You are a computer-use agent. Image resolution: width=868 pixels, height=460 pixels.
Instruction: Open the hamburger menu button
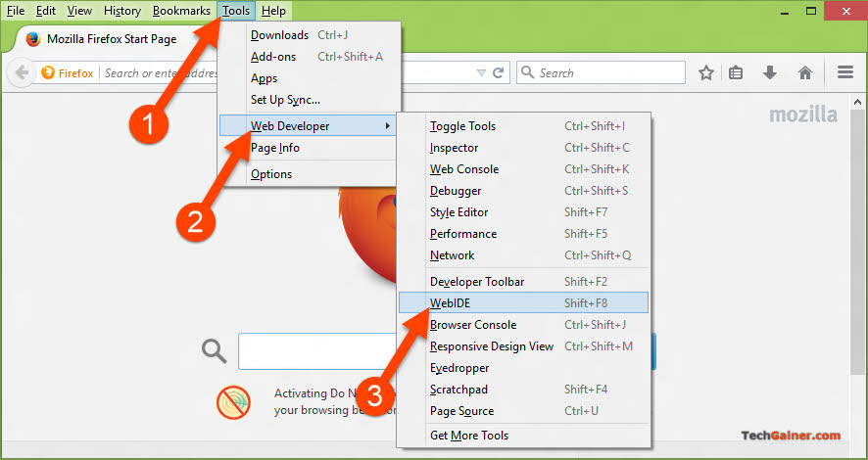[x=845, y=72]
